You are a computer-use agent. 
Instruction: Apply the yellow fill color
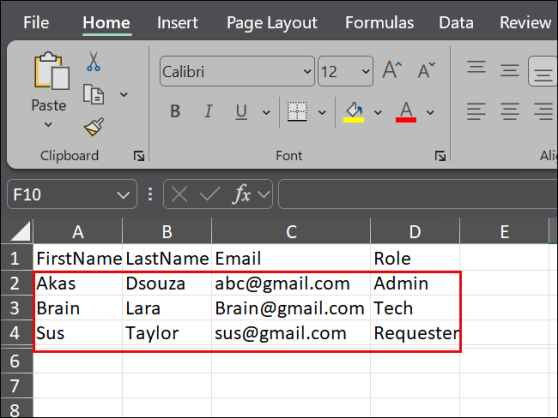point(353,112)
